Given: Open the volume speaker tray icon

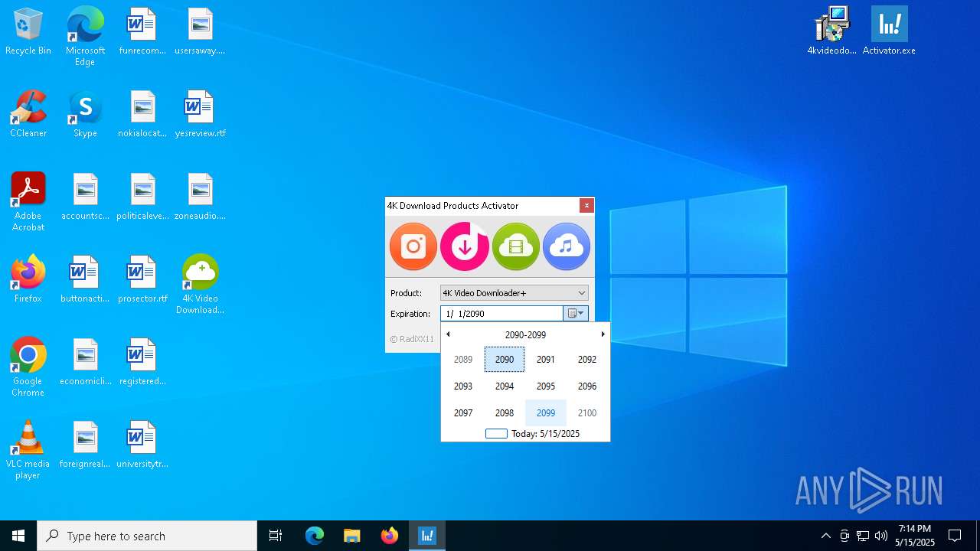Looking at the screenshot, I should pos(881,536).
